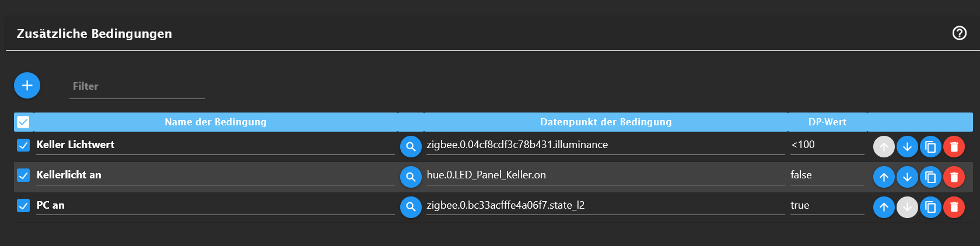Move Keller Lichtwert row down
Screen dimensions: 980x246
tap(907, 147)
